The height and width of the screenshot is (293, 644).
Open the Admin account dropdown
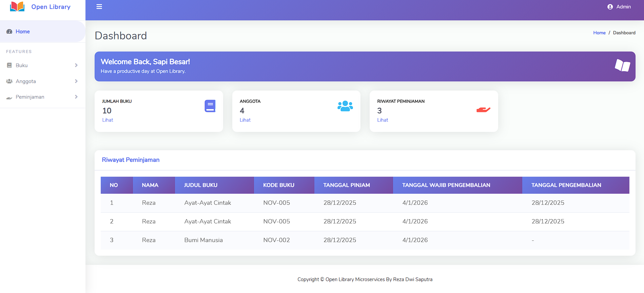click(619, 7)
